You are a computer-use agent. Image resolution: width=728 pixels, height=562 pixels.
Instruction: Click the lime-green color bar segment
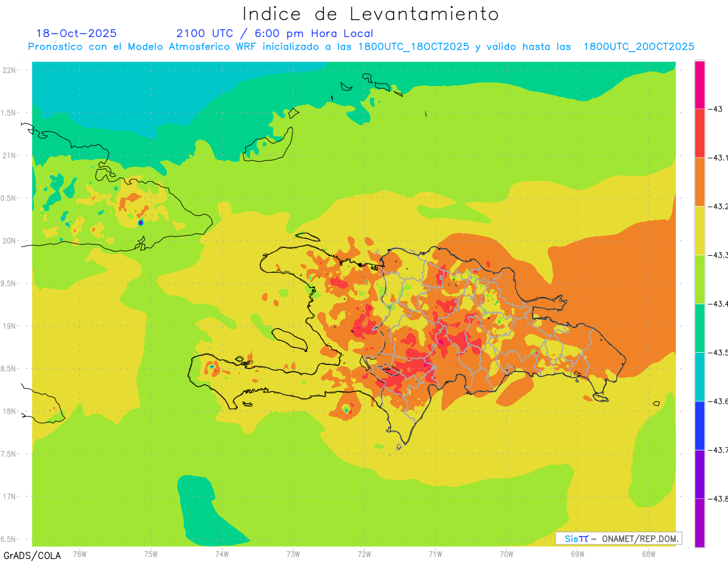pyautogui.click(x=699, y=279)
